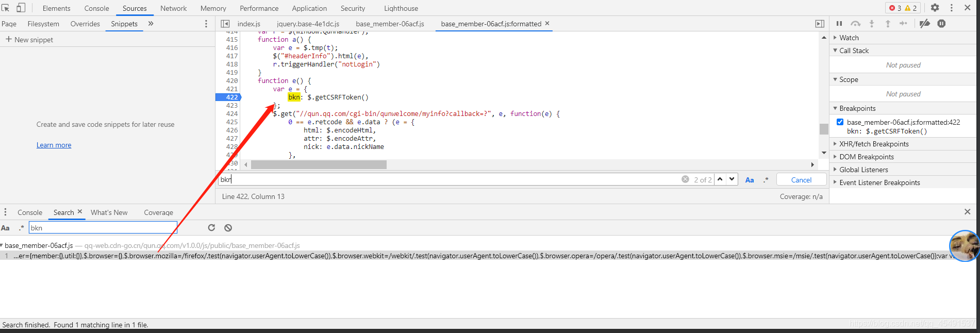Open the DevTools more options menu
Screen dimensions: 980x333
click(952, 8)
